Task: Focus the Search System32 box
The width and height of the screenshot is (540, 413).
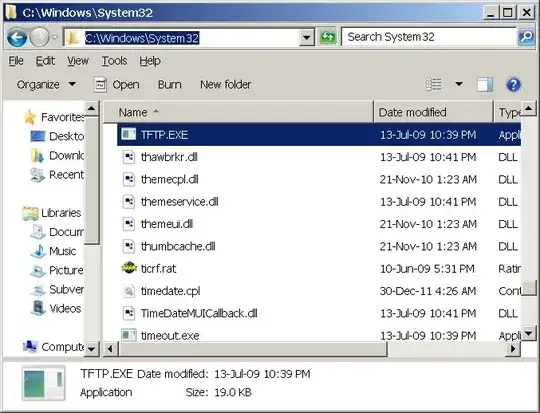Action: point(429,37)
